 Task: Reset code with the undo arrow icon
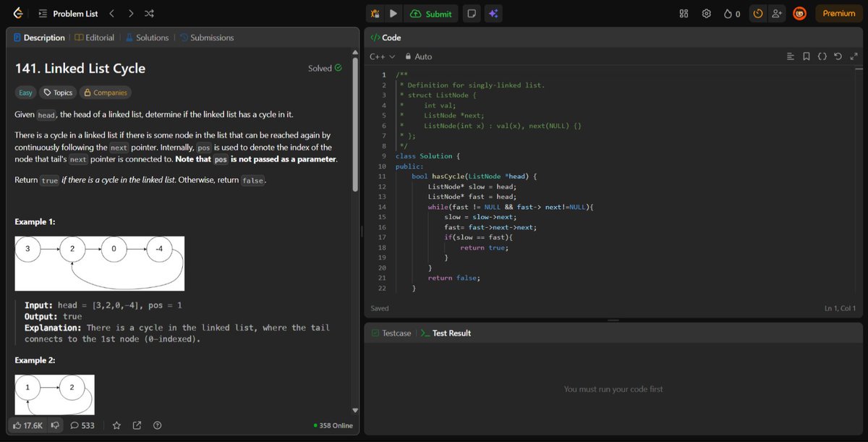point(838,56)
